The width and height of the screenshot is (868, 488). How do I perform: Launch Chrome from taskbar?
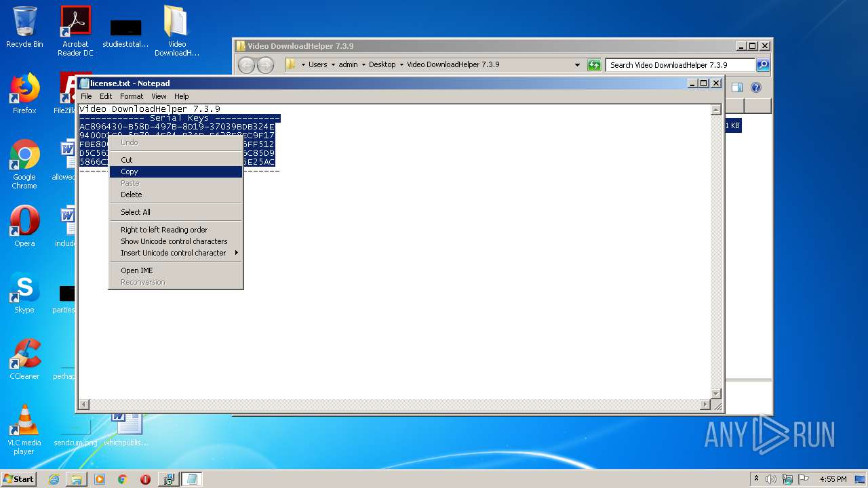123,479
